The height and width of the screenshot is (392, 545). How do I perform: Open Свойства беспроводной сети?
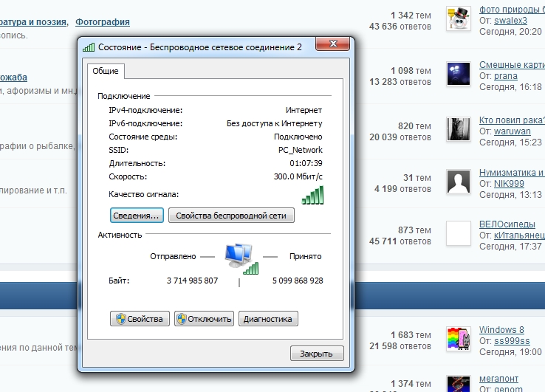231,216
